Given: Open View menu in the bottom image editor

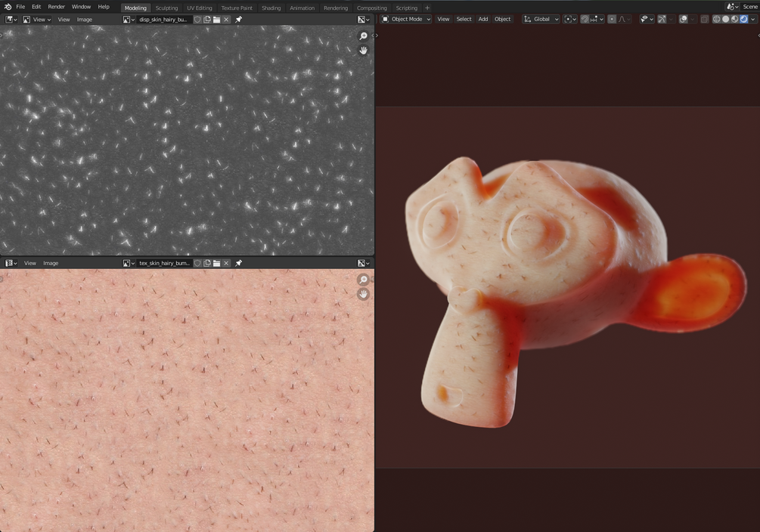Looking at the screenshot, I should [30, 263].
